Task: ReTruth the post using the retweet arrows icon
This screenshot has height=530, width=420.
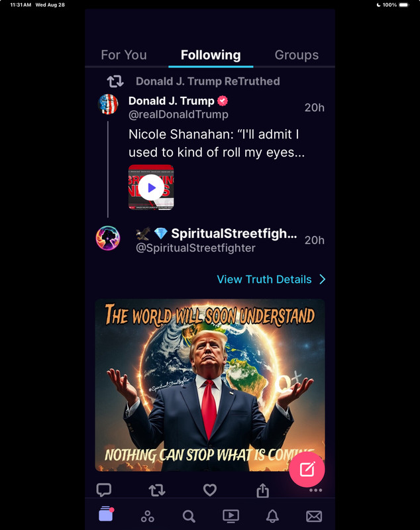Action: (x=157, y=490)
